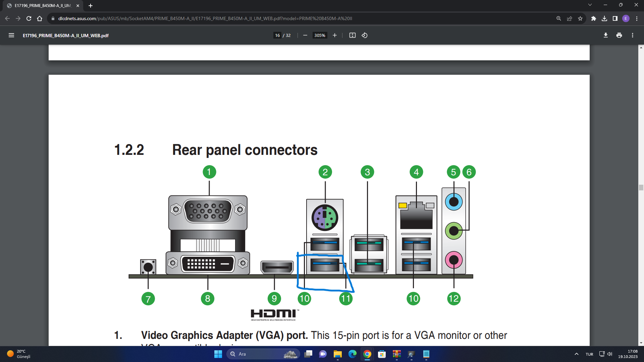Click the PDF file name title

pyautogui.click(x=66, y=36)
